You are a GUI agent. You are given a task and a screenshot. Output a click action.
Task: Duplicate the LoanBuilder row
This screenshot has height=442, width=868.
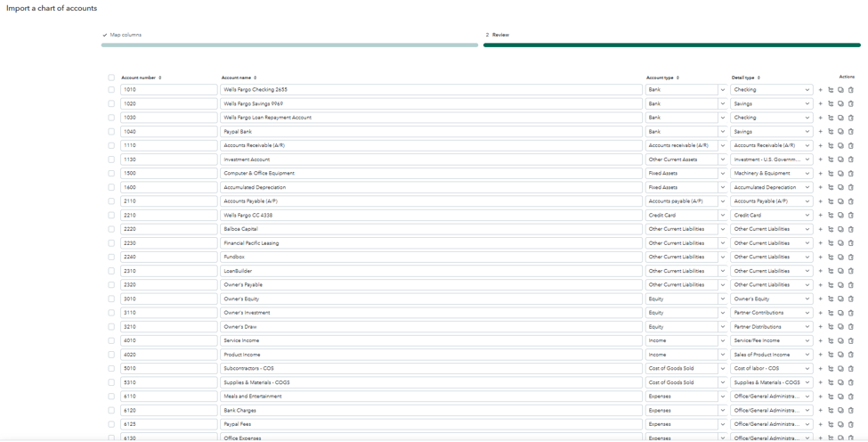pos(840,271)
